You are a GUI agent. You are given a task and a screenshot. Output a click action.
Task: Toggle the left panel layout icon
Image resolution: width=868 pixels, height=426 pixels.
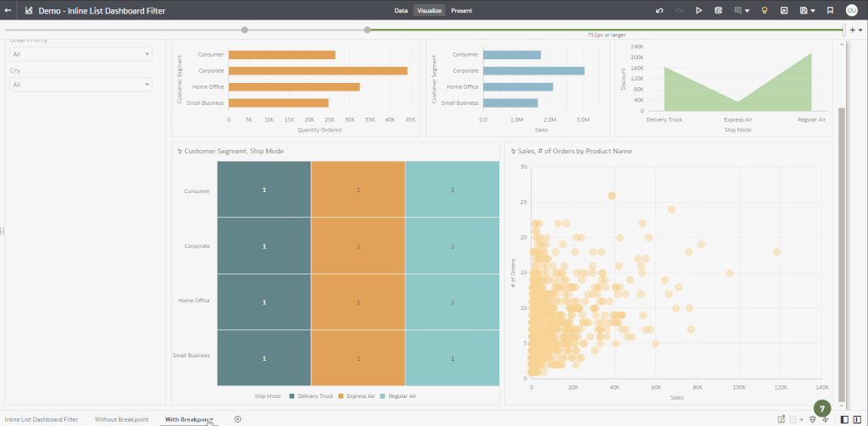(x=844, y=419)
